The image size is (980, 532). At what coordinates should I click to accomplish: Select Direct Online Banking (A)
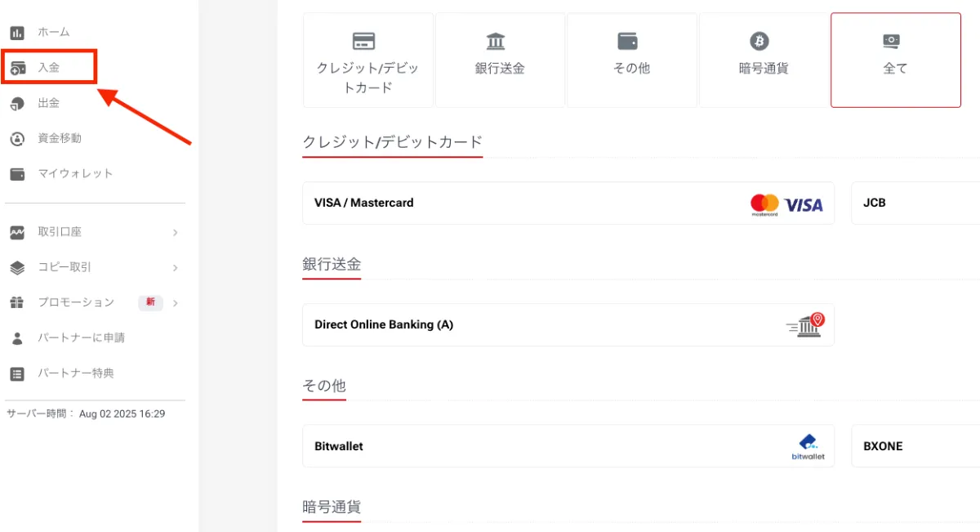point(568,324)
